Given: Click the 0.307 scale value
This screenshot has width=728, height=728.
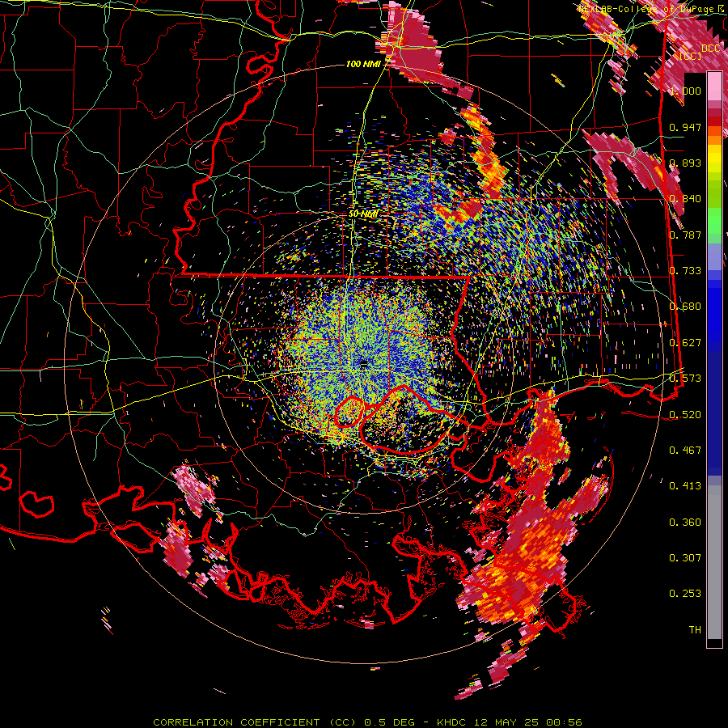Looking at the screenshot, I should pyautogui.click(x=685, y=558).
